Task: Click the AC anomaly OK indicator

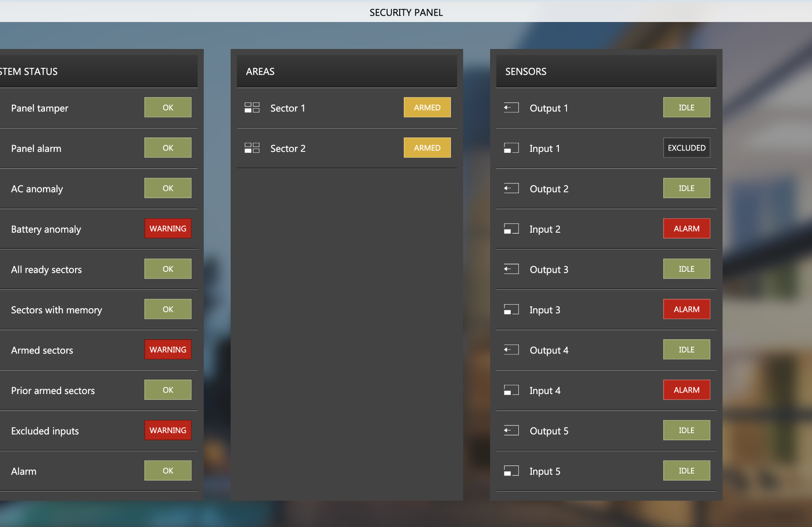Action: (x=168, y=188)
